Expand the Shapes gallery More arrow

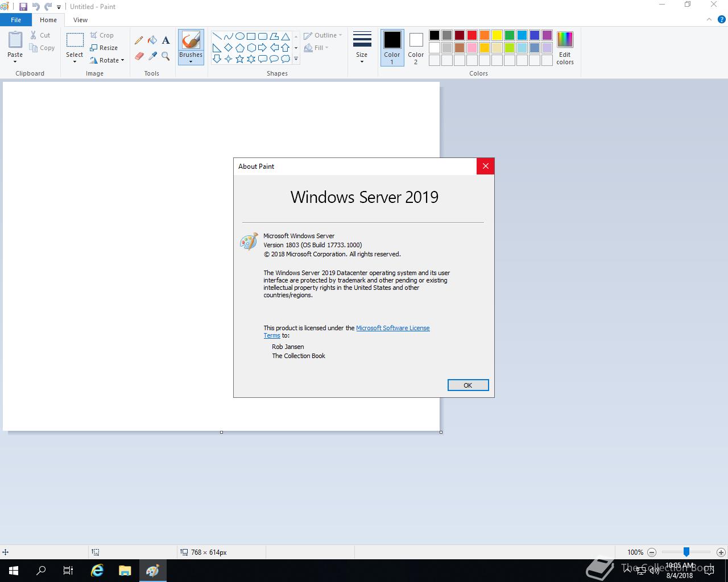[x=296, y=59]
